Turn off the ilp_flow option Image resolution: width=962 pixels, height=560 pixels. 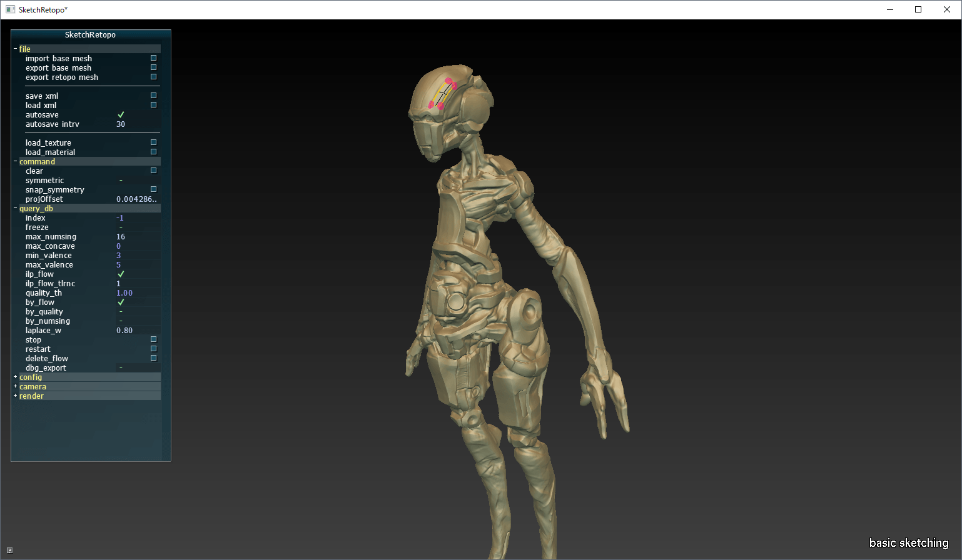click(x=120, y=274)
